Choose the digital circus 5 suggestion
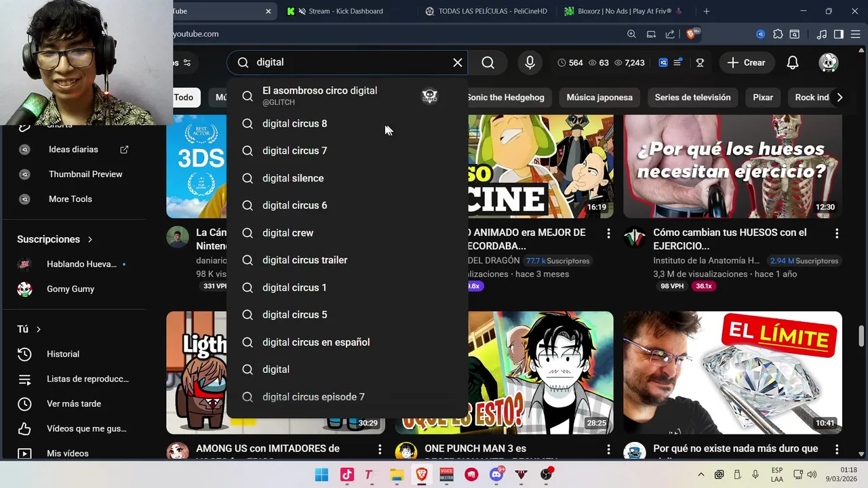The width and height of the screenshot is (868, 488). click(347, 314)
